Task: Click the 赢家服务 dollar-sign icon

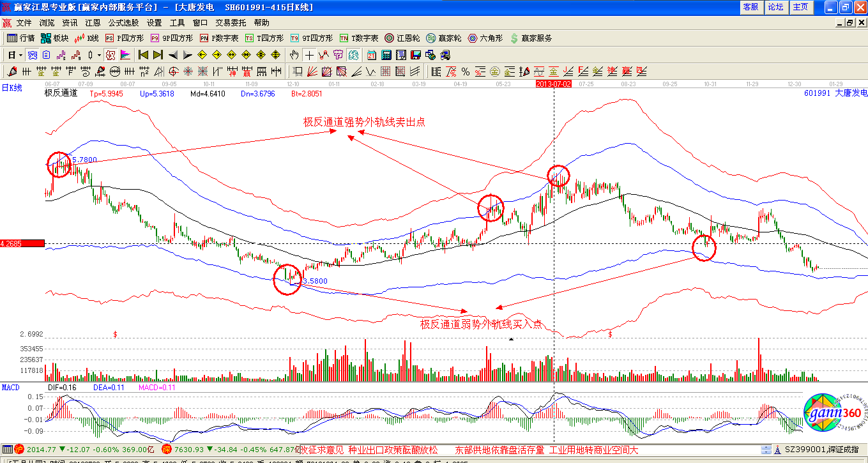Action: click(514, 38)
